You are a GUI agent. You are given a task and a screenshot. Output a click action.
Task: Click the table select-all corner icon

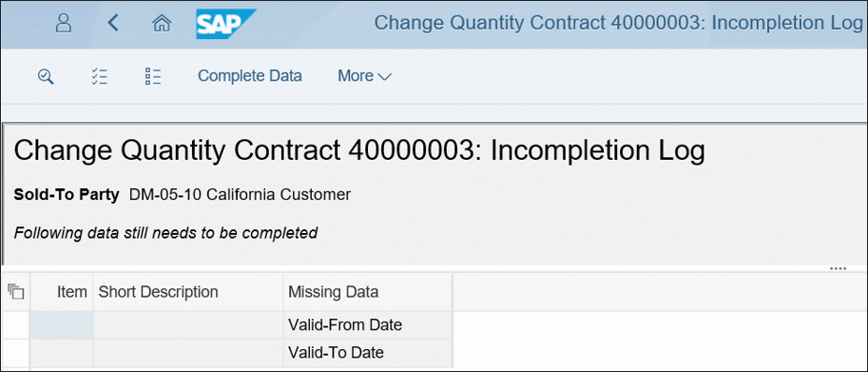click(16, 291)
